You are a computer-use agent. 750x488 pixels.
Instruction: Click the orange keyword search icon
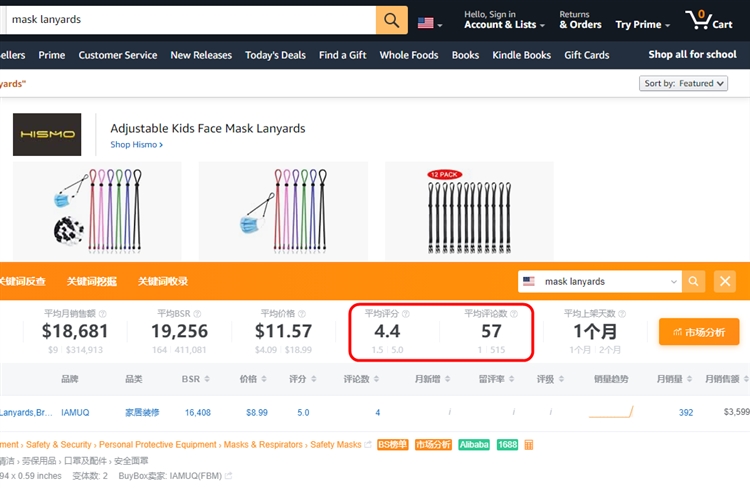tap(695, 281)
